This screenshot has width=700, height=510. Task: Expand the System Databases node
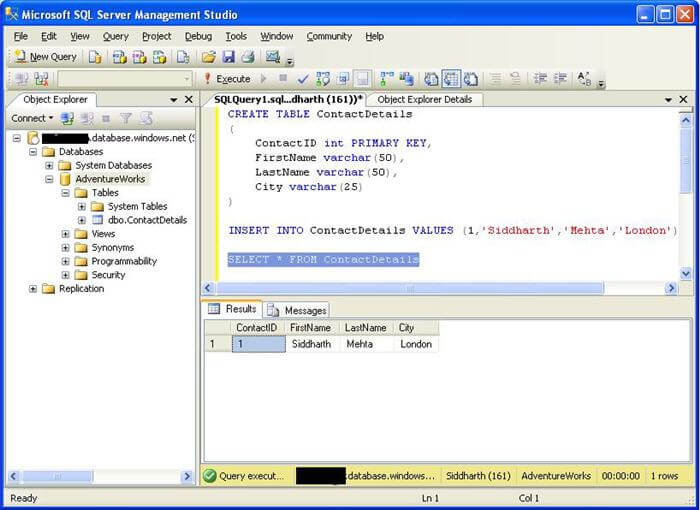[49, 166]
